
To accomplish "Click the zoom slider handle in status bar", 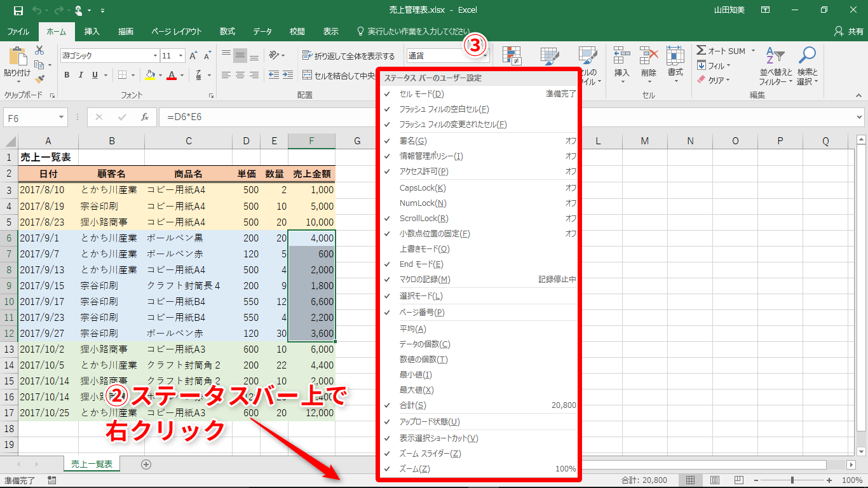I will point(792,480).
